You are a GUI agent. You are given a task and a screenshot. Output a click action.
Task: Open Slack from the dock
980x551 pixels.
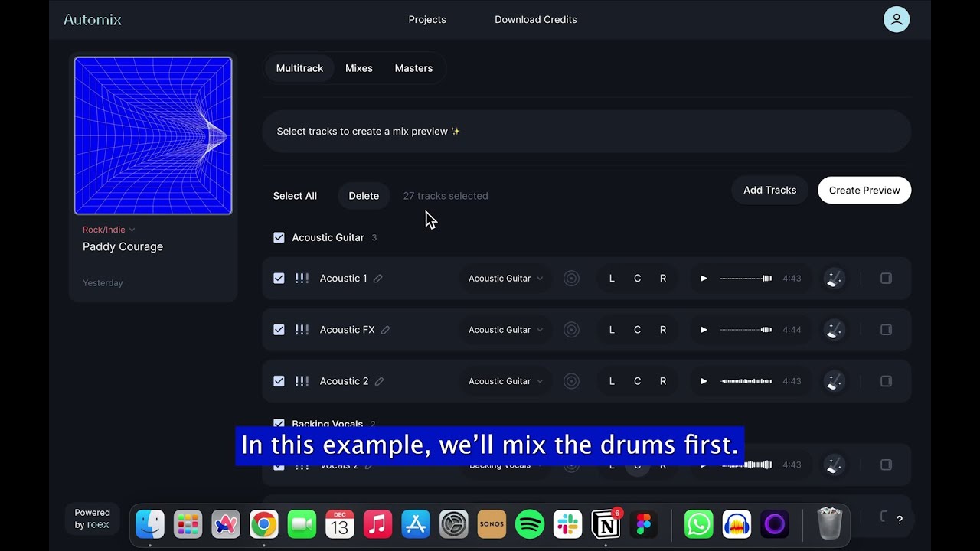click(x=567, y=524)
